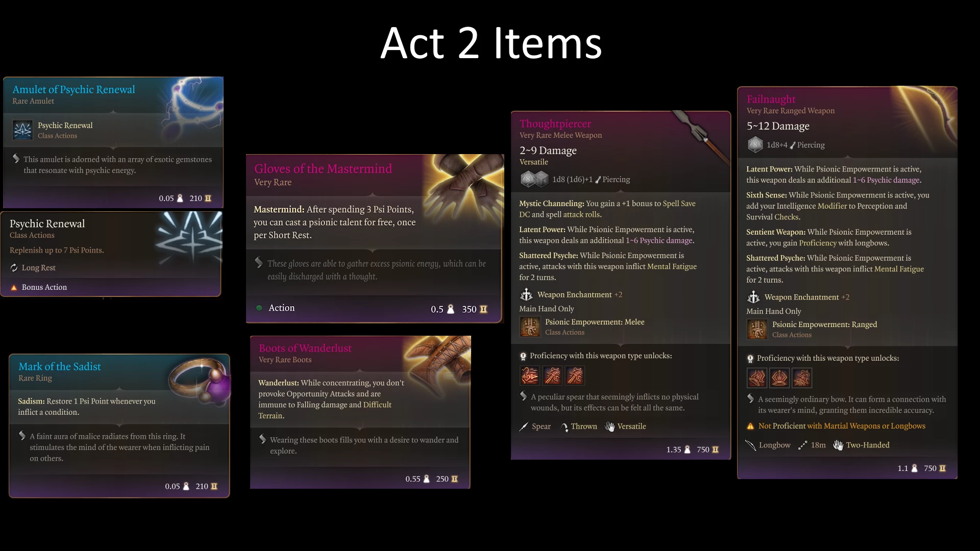Click the Two-Handed hand icon on Failnaught

pos(838,445)
